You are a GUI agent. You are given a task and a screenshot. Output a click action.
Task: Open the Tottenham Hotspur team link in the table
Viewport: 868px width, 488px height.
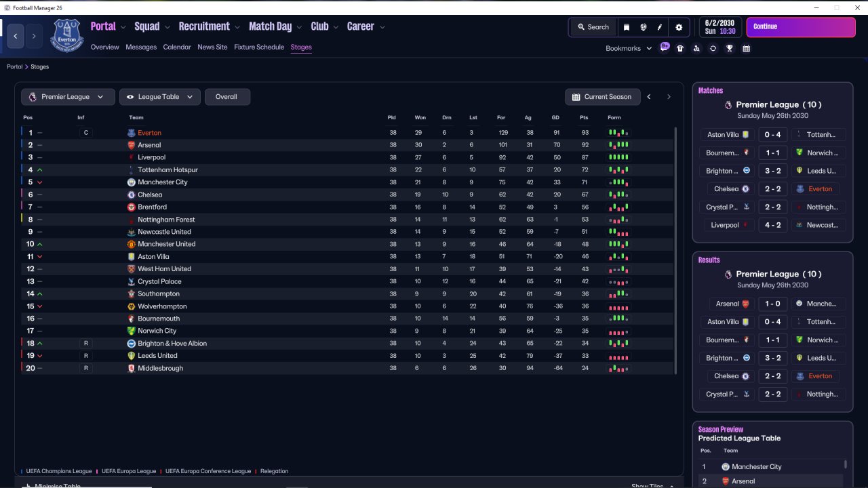(168, 170)
